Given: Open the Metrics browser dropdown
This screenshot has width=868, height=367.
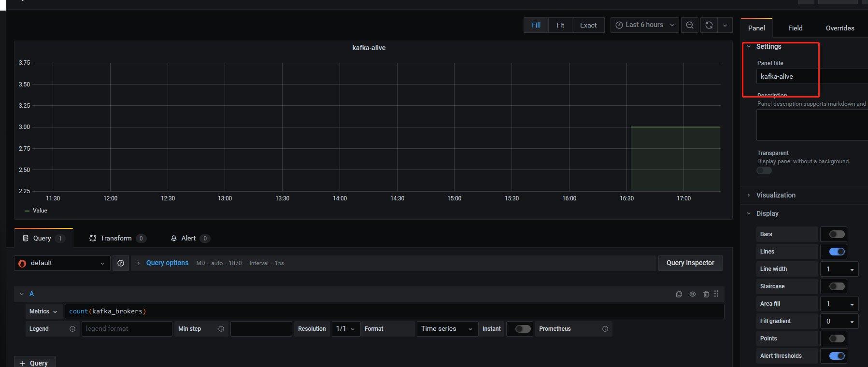Looking at the screenshot, I should (x=43, y=311).
